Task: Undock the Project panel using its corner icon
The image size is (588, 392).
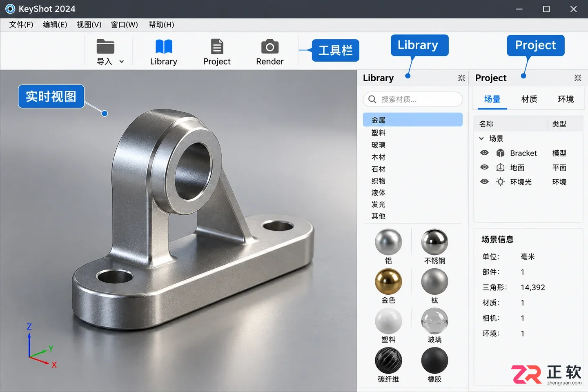Action: pos(578,78)
